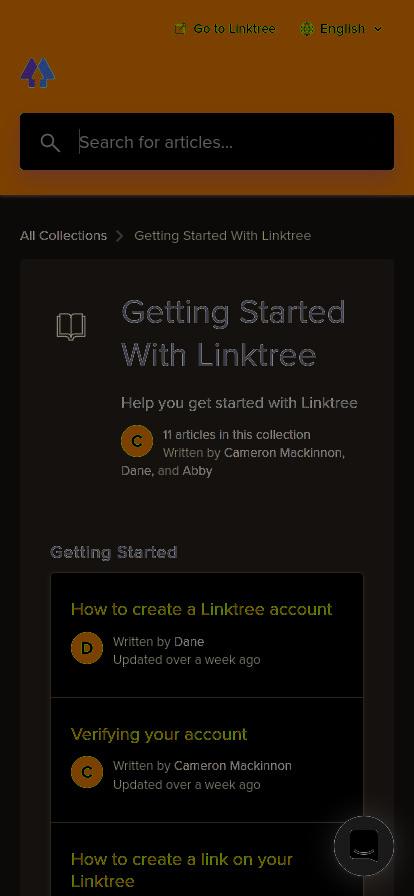Click the globe language icon
414x896 pixels.
tap(307, 29)
